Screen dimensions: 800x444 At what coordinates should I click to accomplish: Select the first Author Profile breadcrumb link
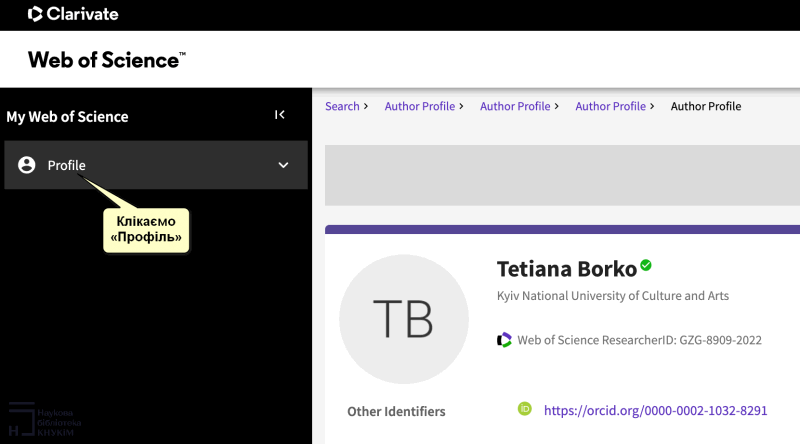(x=419, y=106)
